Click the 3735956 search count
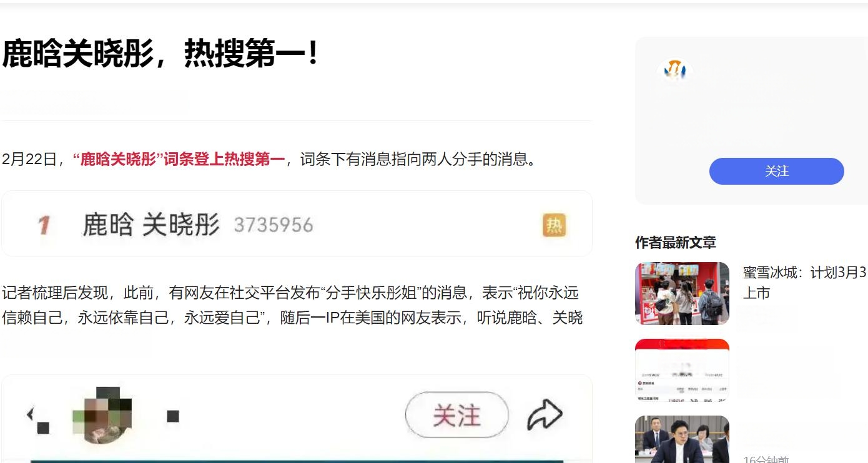This screenshot has width=868, height=463. (x=274, y=225)
